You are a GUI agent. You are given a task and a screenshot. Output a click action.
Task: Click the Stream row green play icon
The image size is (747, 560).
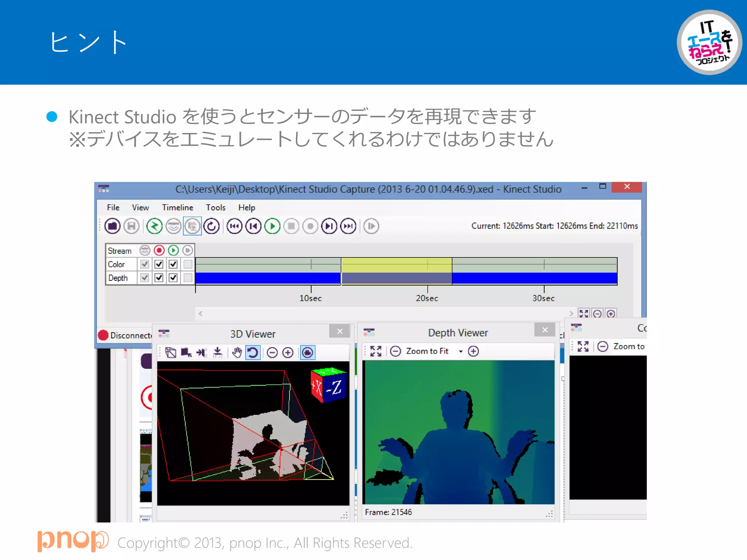pos(173,250)
